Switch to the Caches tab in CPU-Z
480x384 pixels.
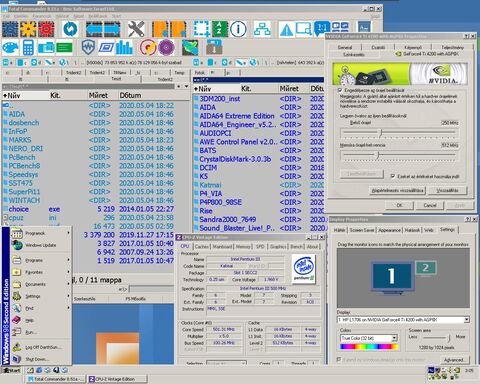pos(201,246)
